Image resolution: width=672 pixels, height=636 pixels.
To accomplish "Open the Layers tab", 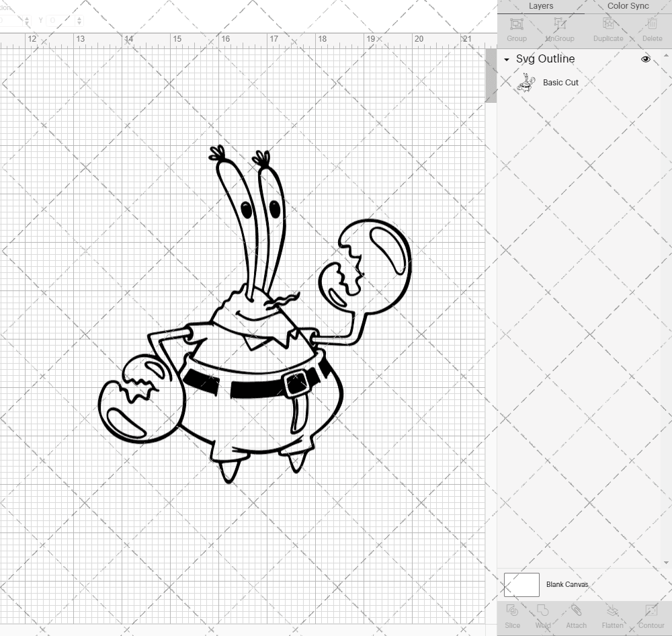I will tap(541, 6).
